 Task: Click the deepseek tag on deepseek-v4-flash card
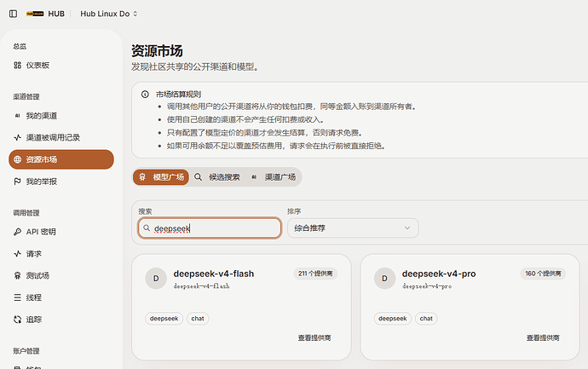click(164, 319)
